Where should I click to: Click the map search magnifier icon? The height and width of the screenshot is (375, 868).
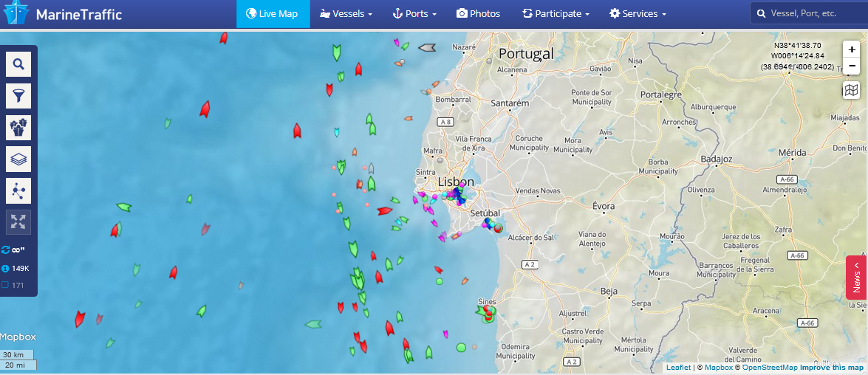[18, 64]
